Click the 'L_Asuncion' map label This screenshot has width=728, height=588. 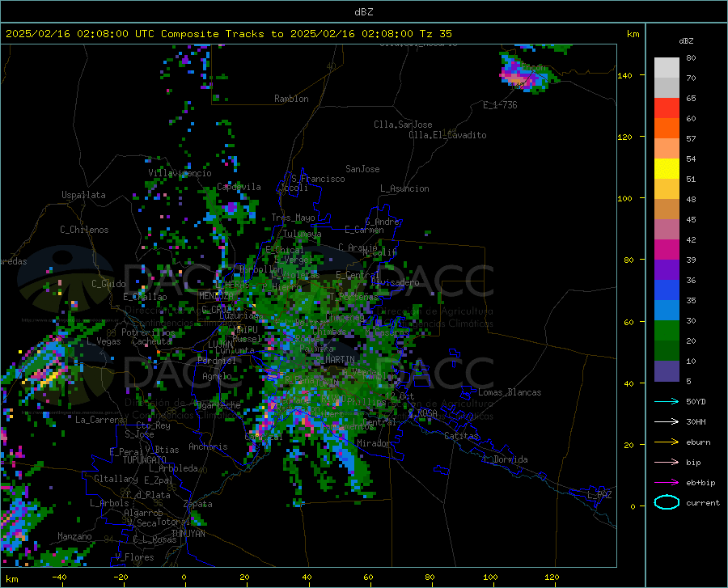coord(404,188)
